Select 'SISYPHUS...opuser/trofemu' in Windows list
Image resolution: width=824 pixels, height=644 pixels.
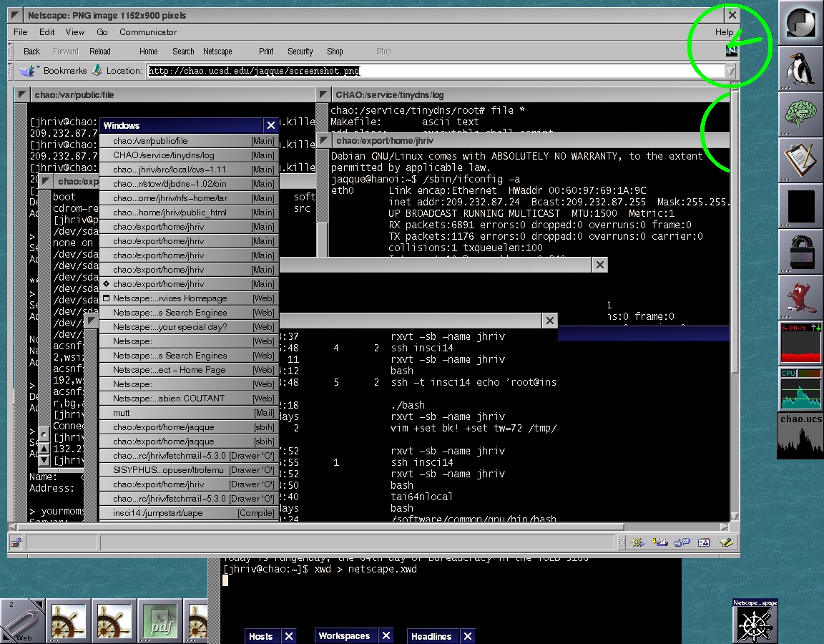coord(189,469)
